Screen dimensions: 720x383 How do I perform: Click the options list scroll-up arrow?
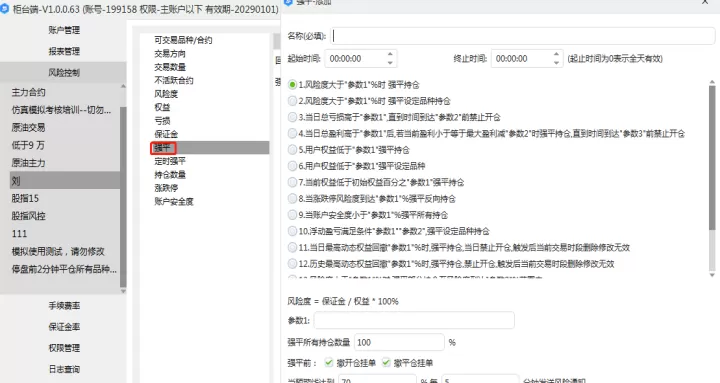pos(712,82)
